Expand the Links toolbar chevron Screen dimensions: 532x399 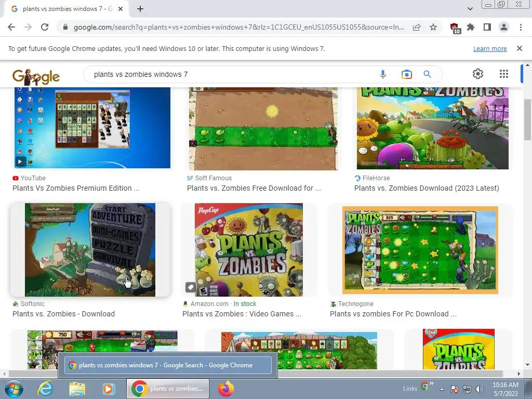[x=432, y=383]
